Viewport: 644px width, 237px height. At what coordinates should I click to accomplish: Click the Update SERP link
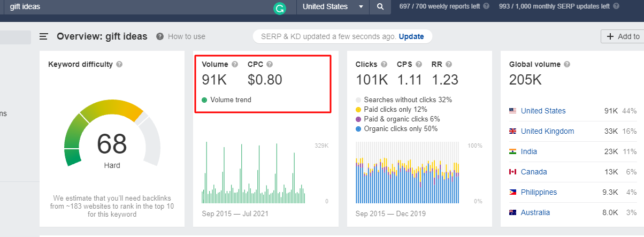point(411,36)
